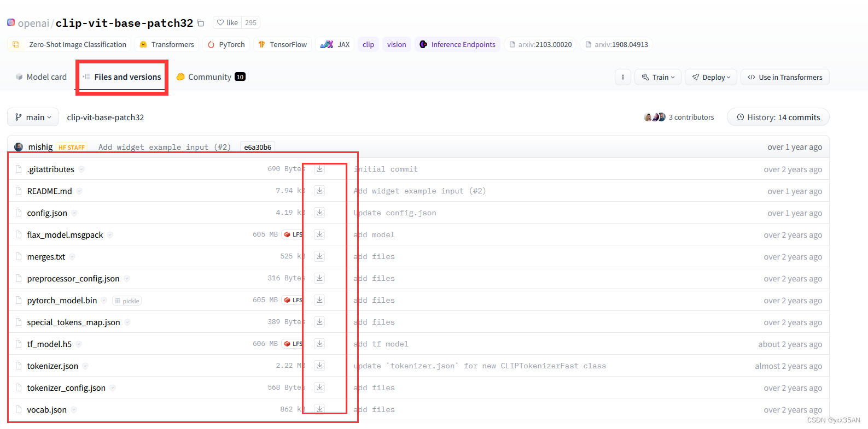Open the Deploy dropdown
Viewport: 868px width, 429px height.
point(711,77)
